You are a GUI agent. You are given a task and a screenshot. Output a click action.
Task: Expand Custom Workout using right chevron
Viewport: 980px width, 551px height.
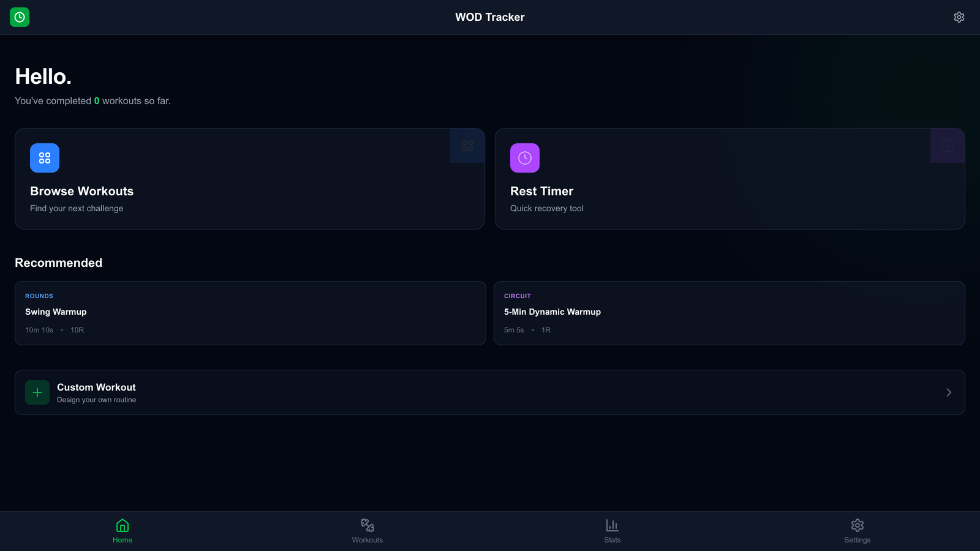point(949,392)
